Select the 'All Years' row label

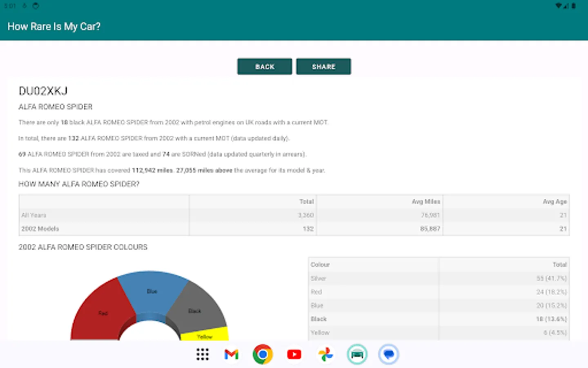pyautogui.click(x=34, y=215)
